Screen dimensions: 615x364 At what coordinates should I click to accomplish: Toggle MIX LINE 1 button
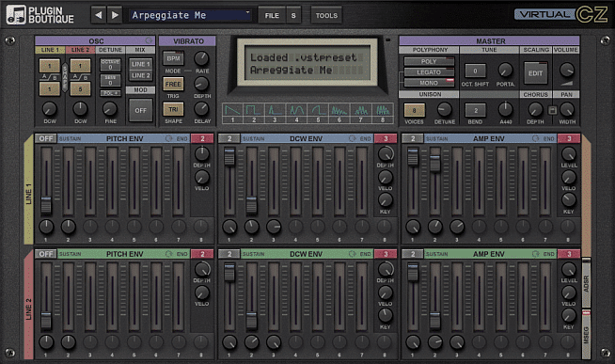(141, 64)
